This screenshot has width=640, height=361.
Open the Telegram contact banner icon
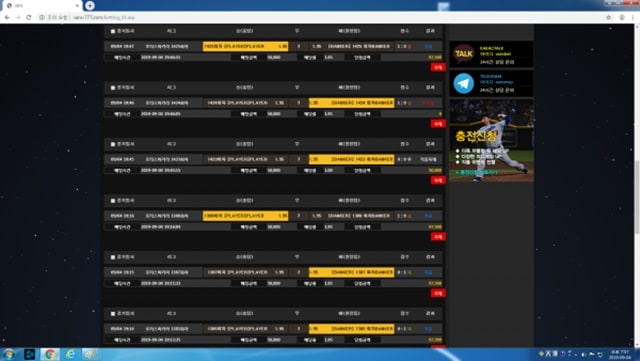tap(464, 83)
